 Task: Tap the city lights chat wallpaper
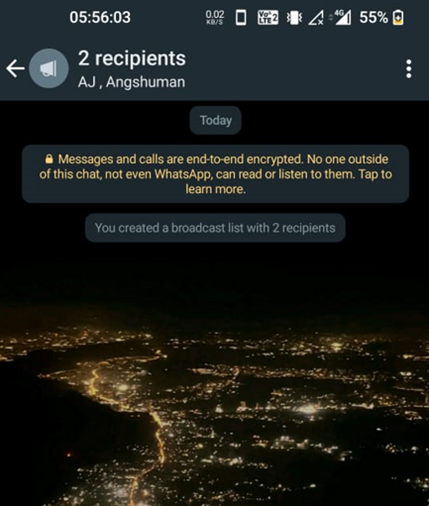click(x=214, y=383)
